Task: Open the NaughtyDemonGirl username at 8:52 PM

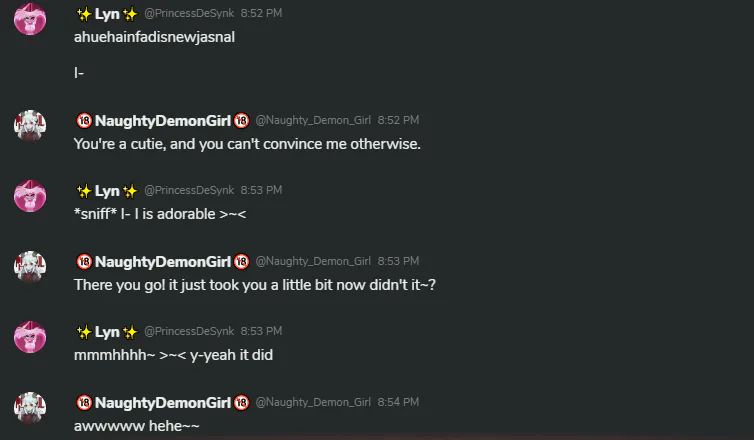Action: pos(163,121)
